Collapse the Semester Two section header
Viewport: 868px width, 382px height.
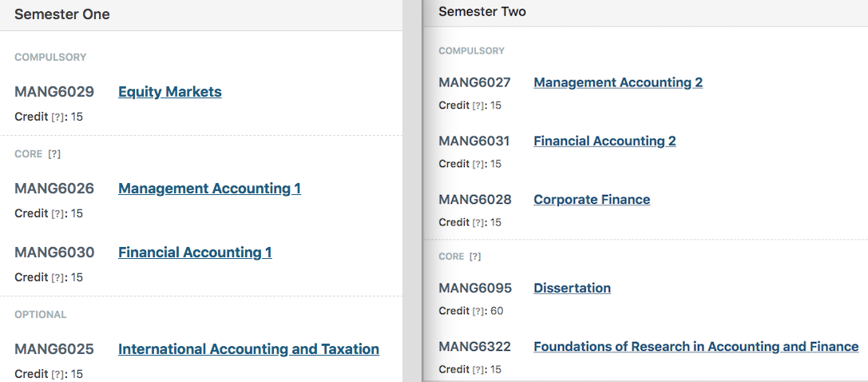(645, 13)
